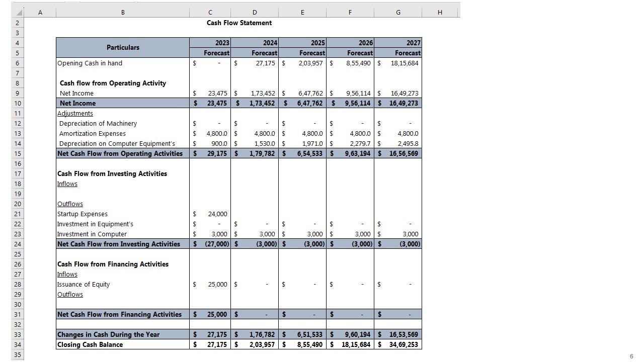Select Changes in Cash During the Year label
Viewport: 644px width, 362px height.
pos(108,334)
